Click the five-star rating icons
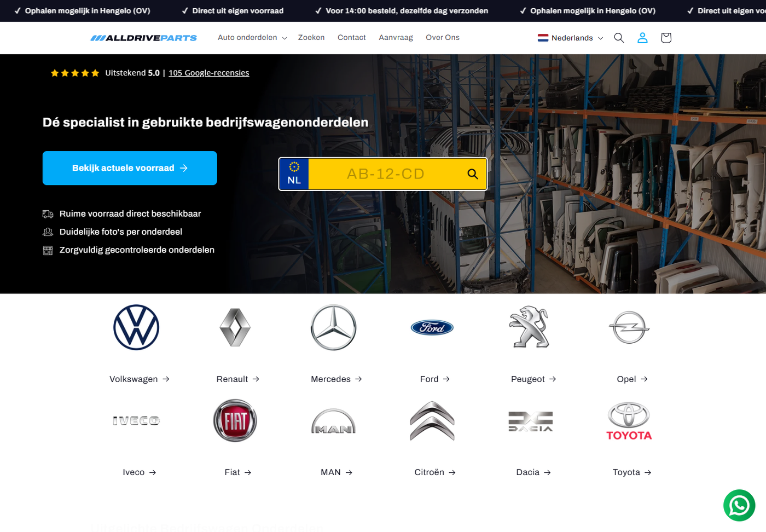 click(75, 73)
